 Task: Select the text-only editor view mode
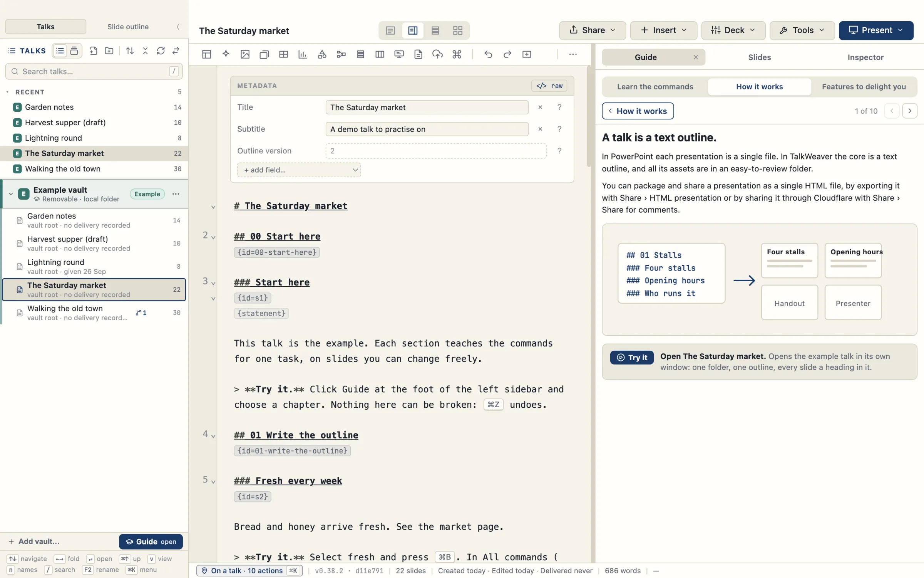coord(390,30)
